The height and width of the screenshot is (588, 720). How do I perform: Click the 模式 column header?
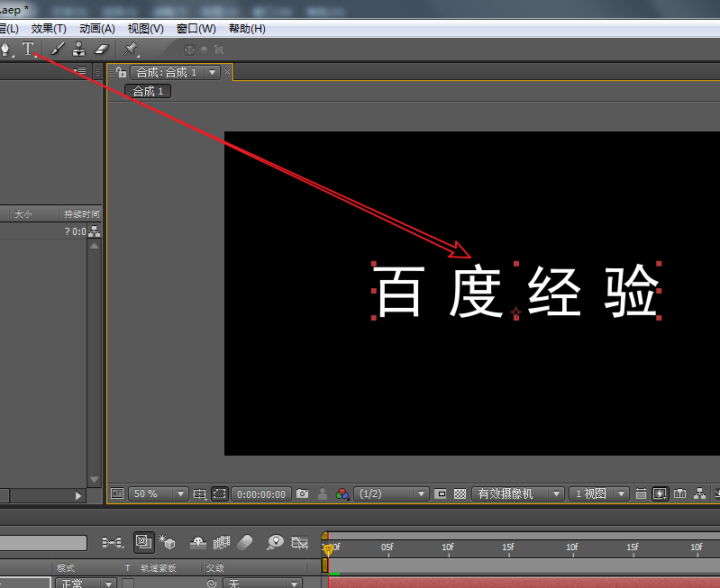pyautogui.click(x=66, y=568)
